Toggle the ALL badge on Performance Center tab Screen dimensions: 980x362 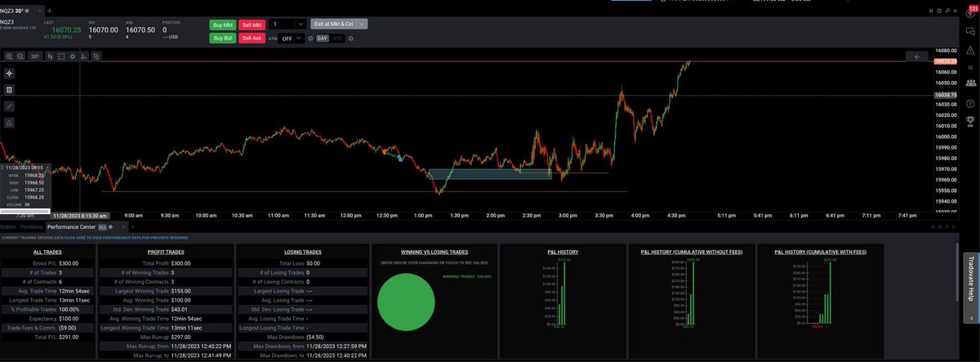point(102,226)
